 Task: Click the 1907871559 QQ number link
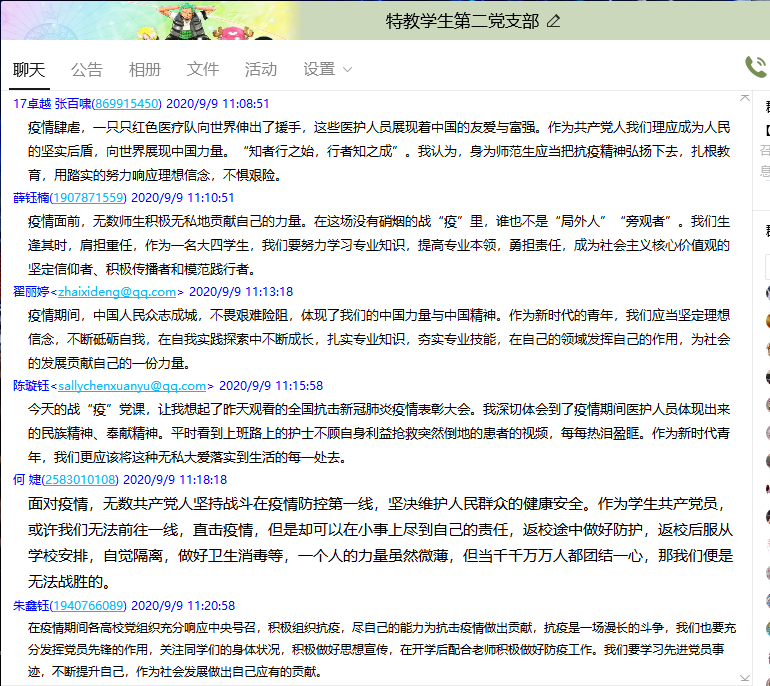pos(92,197)
